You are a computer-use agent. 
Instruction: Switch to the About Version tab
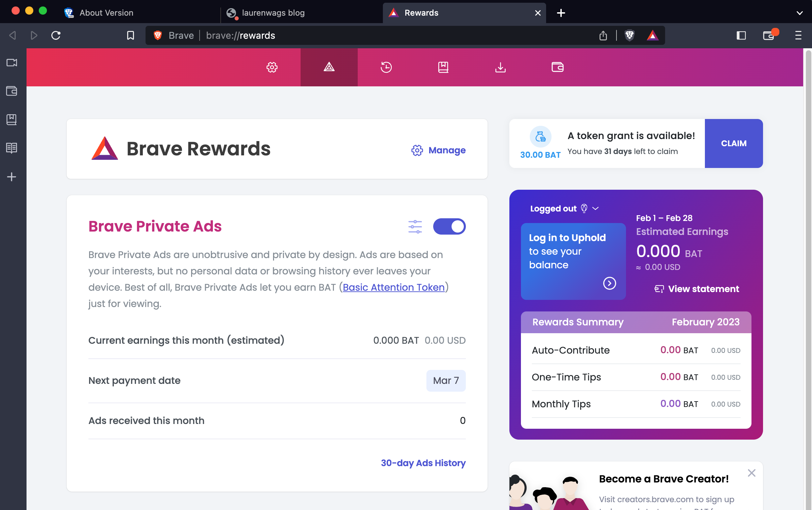coord(106,13)
